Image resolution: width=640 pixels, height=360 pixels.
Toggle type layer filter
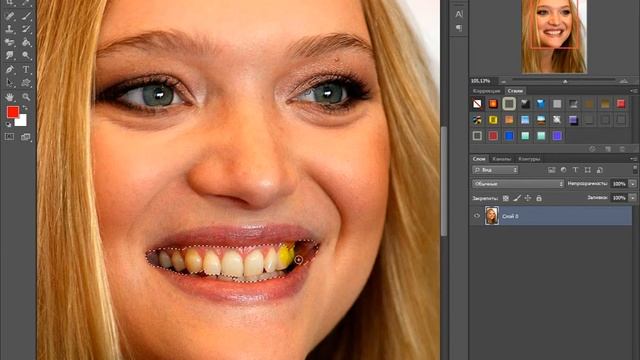[x=576, y=170]
